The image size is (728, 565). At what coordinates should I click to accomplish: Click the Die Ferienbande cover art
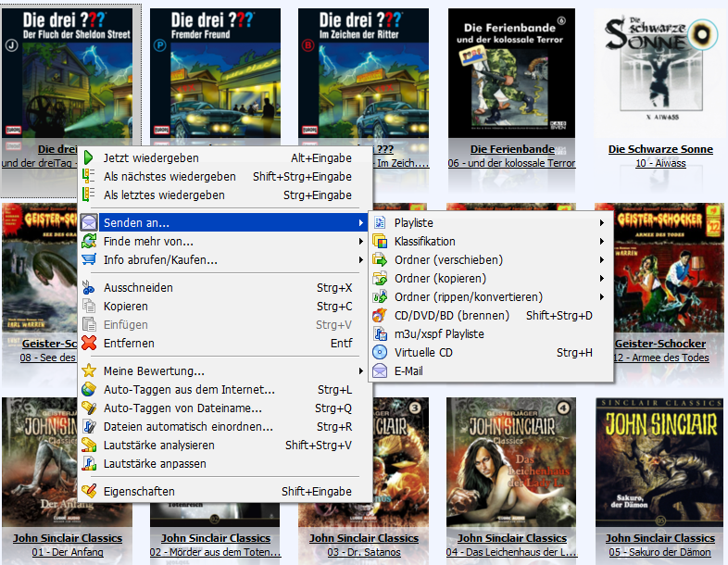pyautogui.click(x=511, y=73)
